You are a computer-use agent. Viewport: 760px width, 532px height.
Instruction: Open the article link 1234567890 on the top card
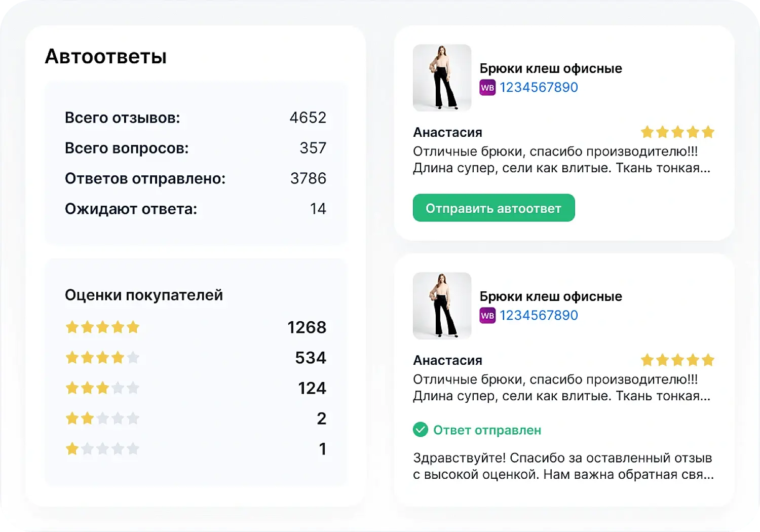tap(539, 87)
